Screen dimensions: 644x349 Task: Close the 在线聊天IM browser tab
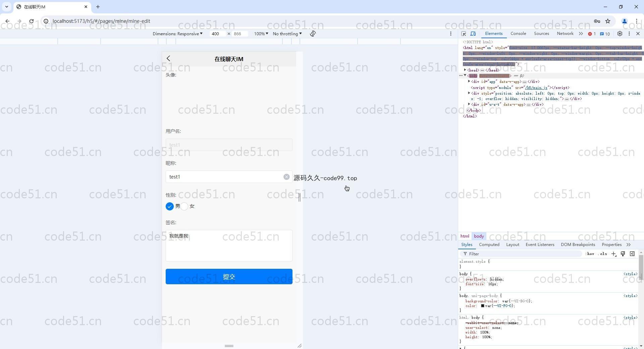86,7
